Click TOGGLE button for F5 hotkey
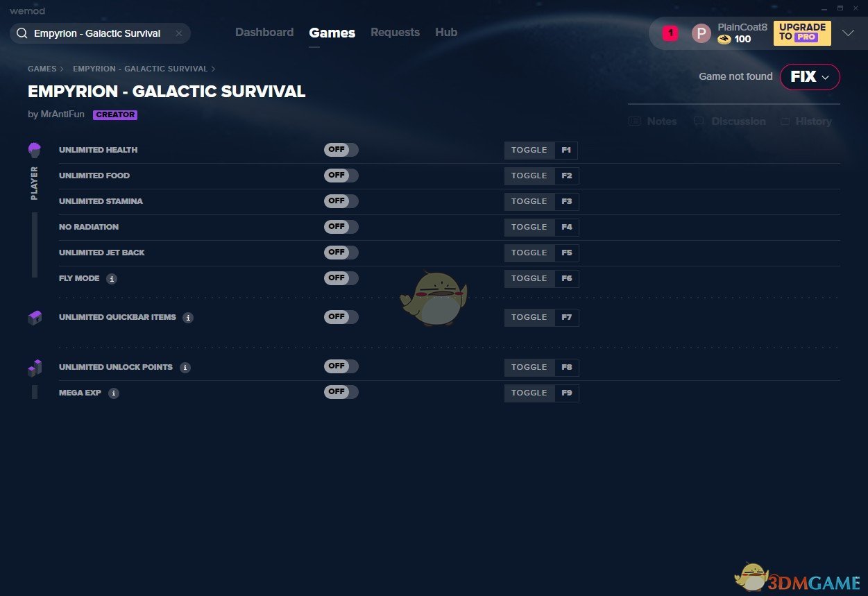This screenshot has width=868, height=596. click(x=529, y=253)
